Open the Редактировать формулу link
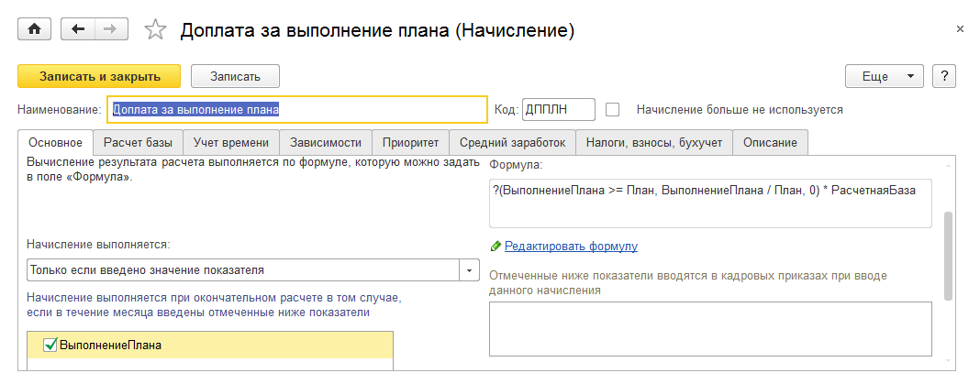This screenshot has width=980, height=384. pos(571,247)
